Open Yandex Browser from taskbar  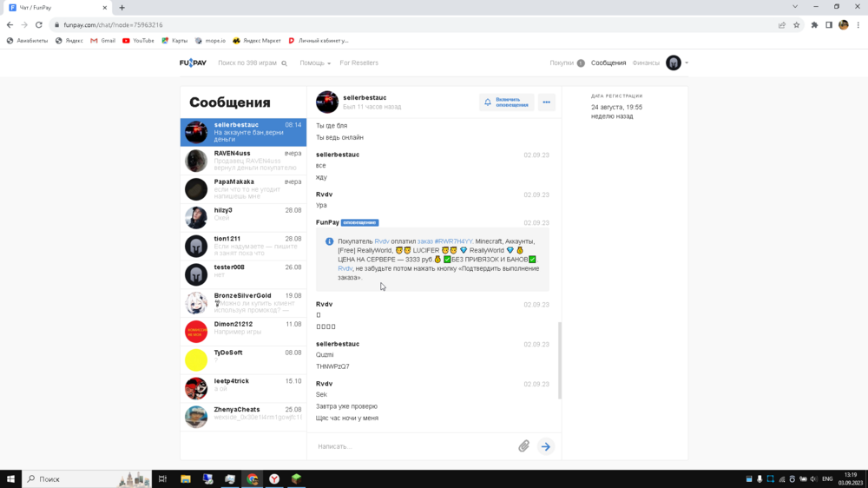(274, 478)
